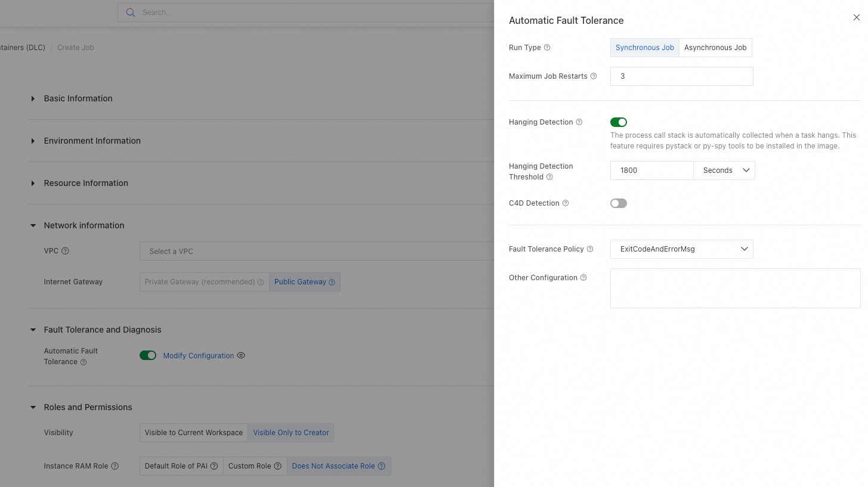Click the Search input box

pyautogui.click(x=305, y=13)
